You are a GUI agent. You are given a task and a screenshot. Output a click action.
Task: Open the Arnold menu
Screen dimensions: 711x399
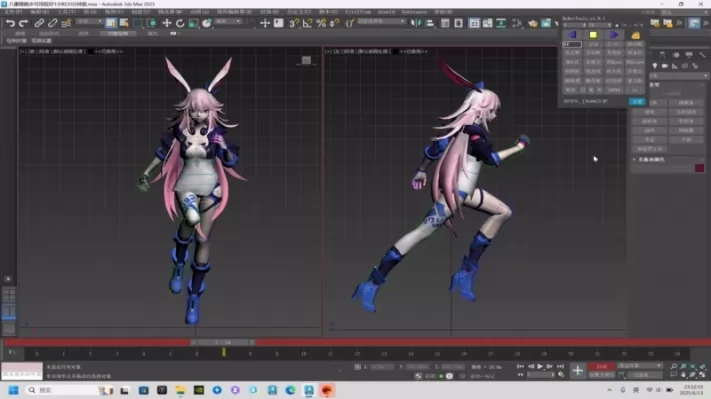[x=386, y=12]
